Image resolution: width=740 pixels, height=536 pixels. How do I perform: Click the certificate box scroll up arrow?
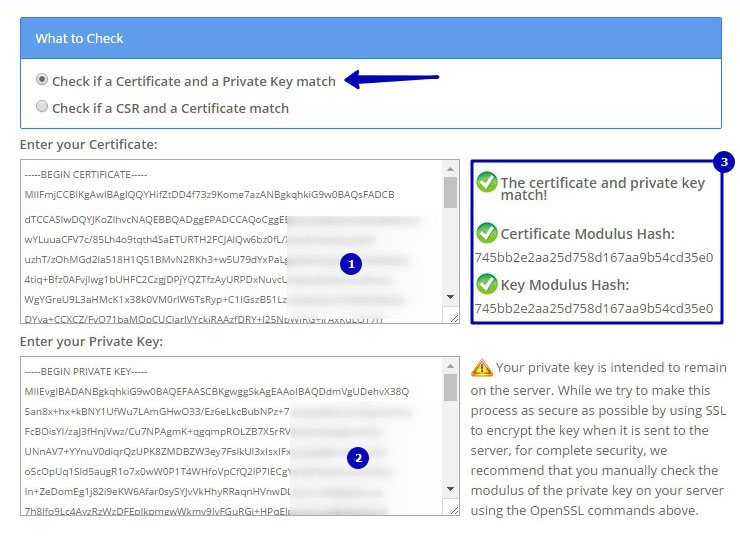[451, 168]
